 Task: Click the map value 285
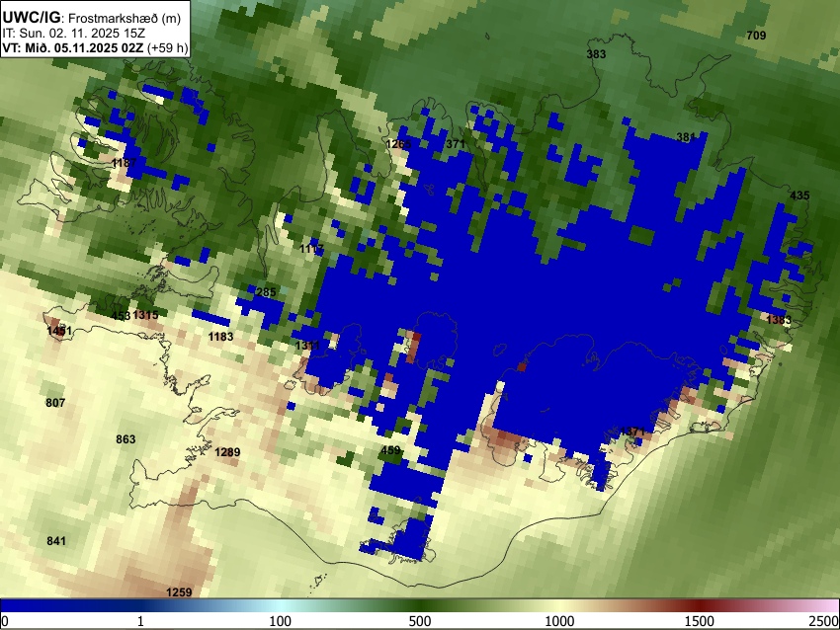pyautogui.click(x=266, y=292)
